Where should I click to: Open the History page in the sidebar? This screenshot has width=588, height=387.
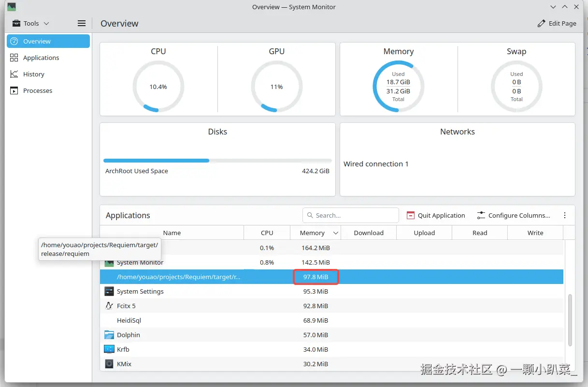[48, 74]
